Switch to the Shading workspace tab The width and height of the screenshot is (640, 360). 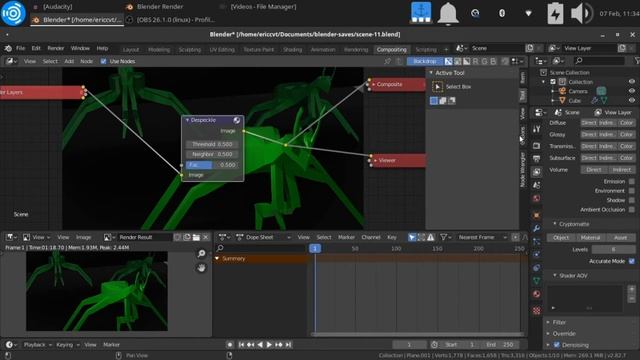292,49
